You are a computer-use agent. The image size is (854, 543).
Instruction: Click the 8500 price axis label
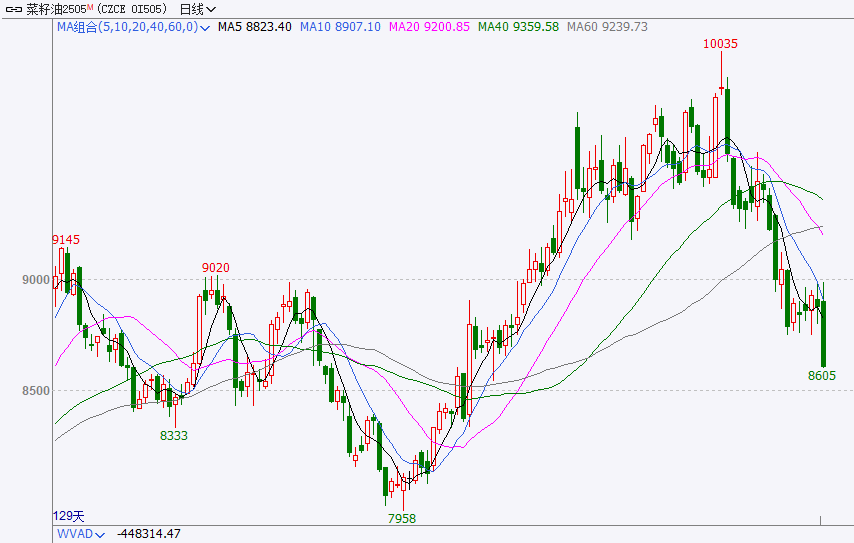tap(35, 391)
